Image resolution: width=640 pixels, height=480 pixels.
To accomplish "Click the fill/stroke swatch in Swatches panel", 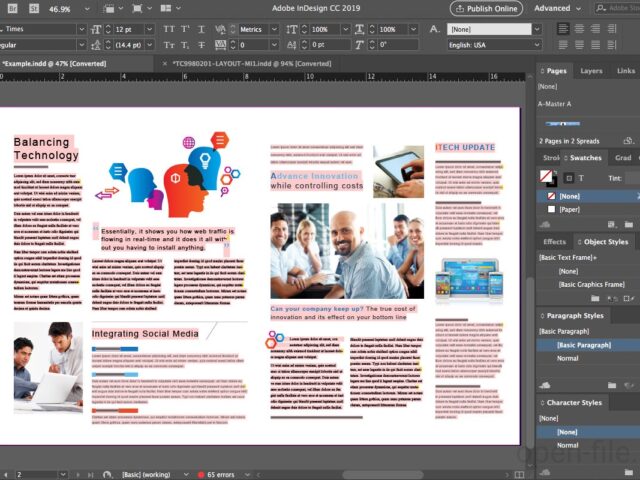I will [546, 177].
